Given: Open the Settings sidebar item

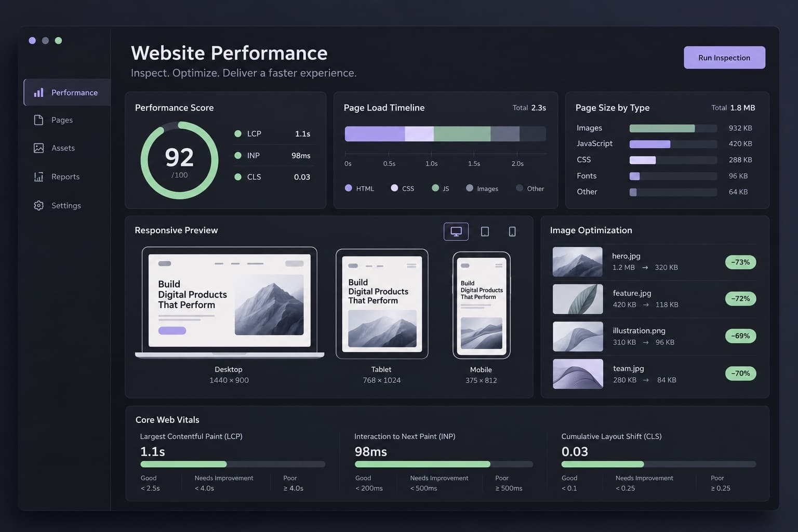Looking at the screenshot, I should click(x=67, y=205).
